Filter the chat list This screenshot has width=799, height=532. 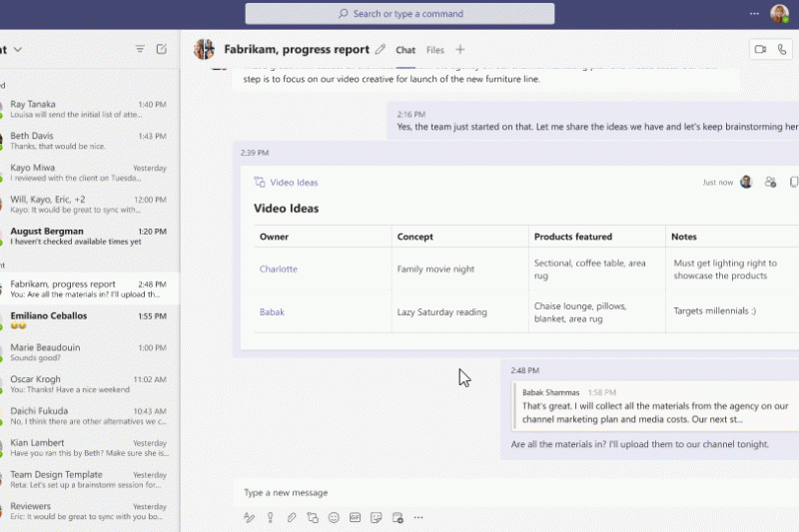(x=140, y=49)
